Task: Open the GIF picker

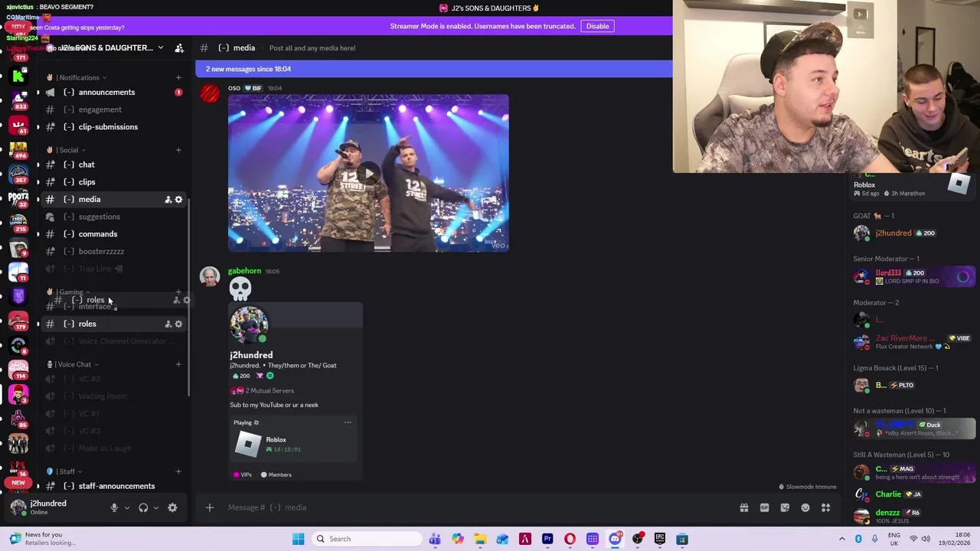Action: click(x=764, y=507)
